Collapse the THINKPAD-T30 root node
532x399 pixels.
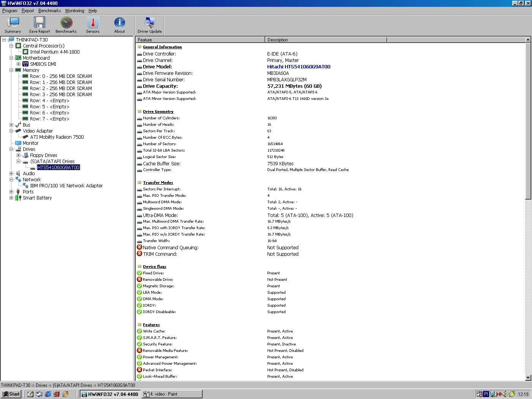[x=4, y=40]
